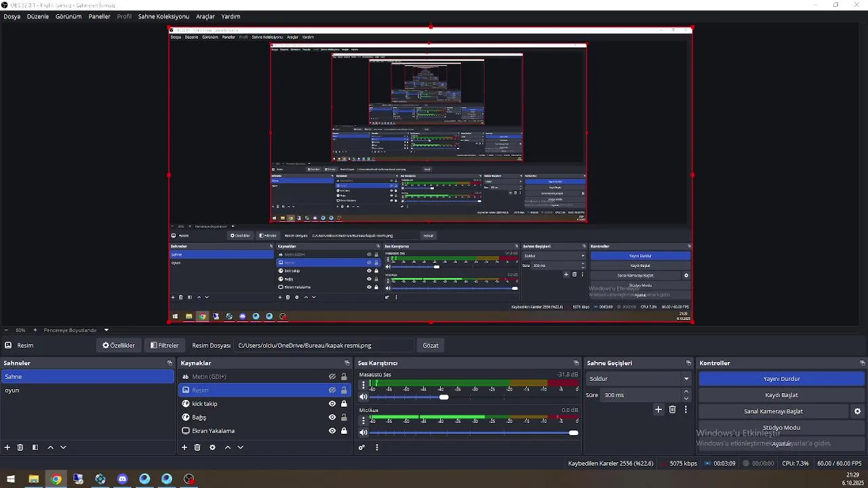Image resolution: width=868 pixels, height=488 pixels.
Task: Open Mic/Aux three-dot options menu
Action: tap(363, 420)
